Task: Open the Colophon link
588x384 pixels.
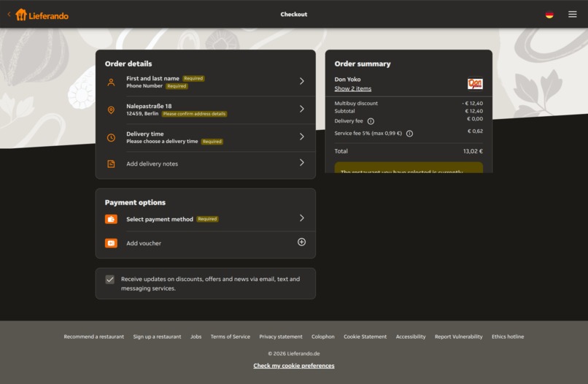Action: 323,337
